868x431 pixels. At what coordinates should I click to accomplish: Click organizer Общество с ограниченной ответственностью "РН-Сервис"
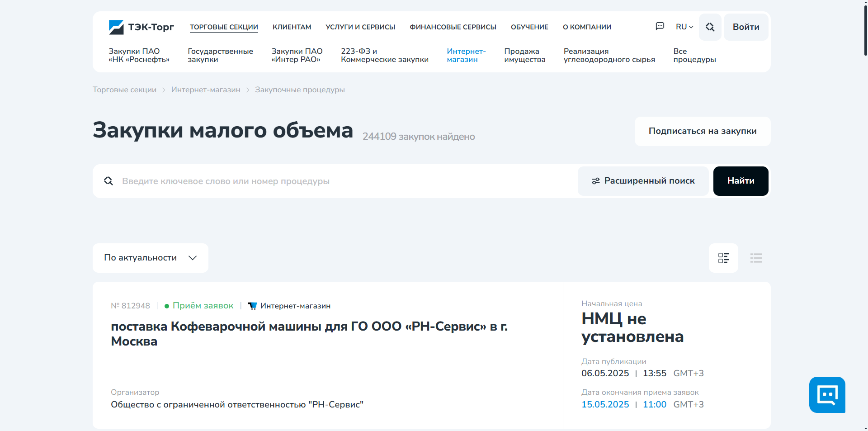[x=237, y=405]
